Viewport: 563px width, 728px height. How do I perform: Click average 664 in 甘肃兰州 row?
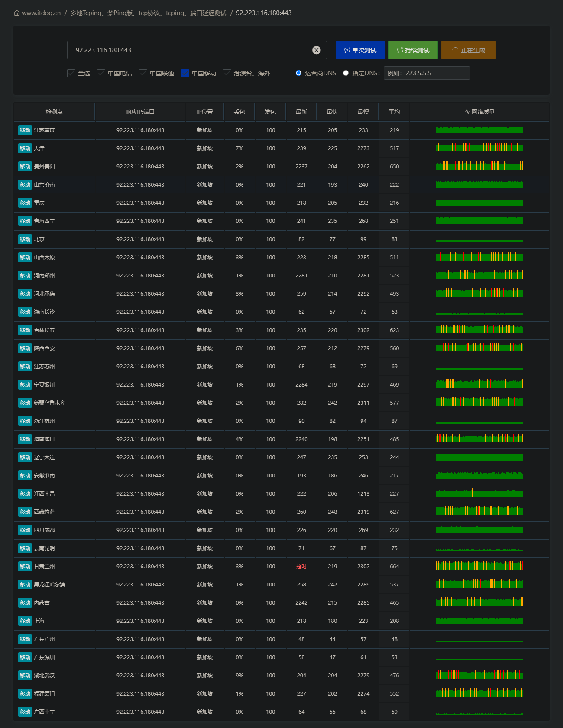pyautogui.click(x=394, y=567)
